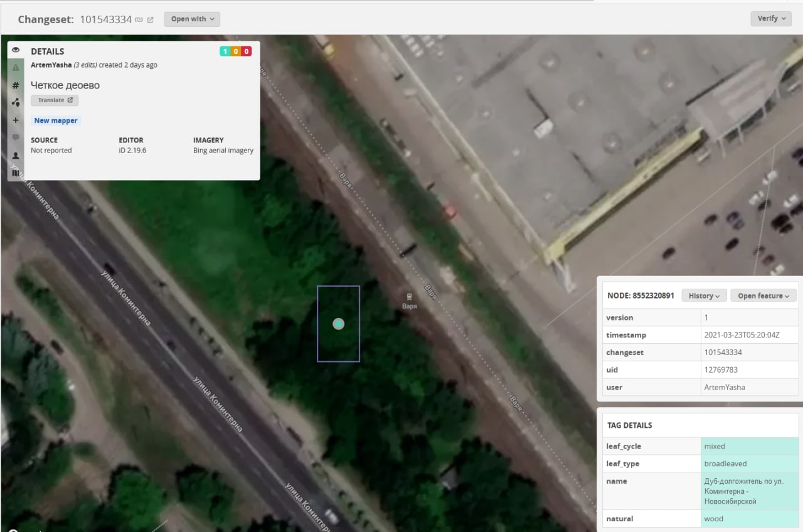Toggle the eye icon Details panel
The width and height of the screenshot is (803, 532).
(x=16, y=50)
